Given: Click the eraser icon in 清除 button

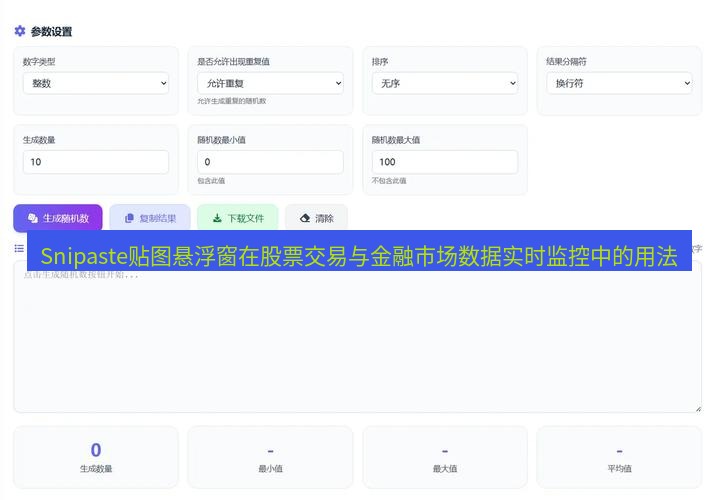Looking at the screenshot, I should click(x=305, y=218).
